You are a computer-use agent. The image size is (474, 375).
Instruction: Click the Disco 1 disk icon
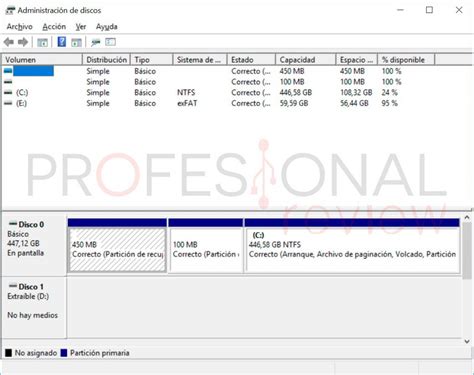pyautogui.click(x=13, y=286)
